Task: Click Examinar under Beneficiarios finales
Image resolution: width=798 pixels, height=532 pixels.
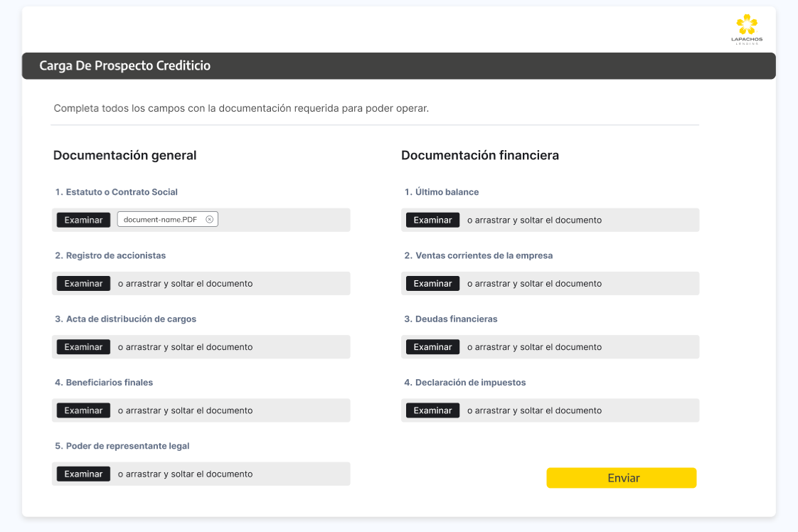Action: [83, 410]
